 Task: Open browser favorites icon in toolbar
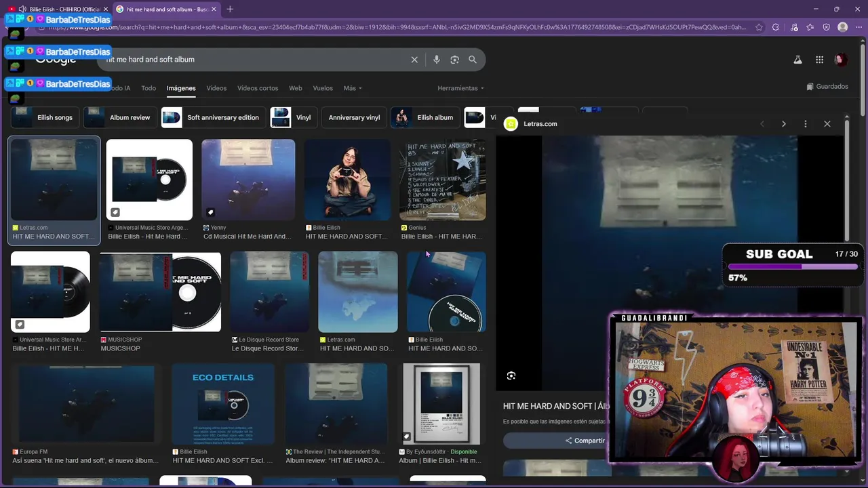click(x=810, y=27)
